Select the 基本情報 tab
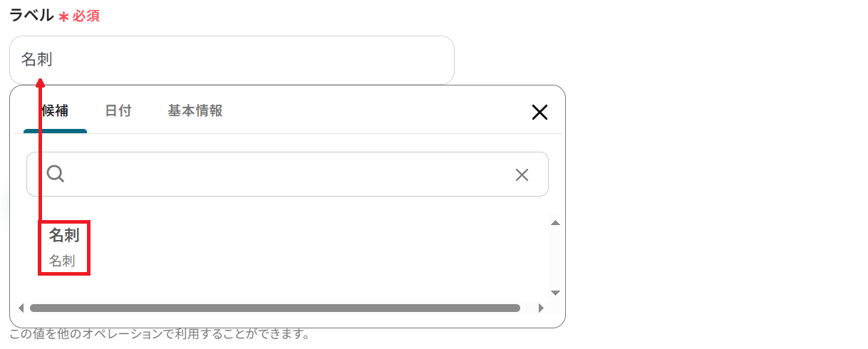The height and width of the screenshot is (349, 868). tap(195, 111)
